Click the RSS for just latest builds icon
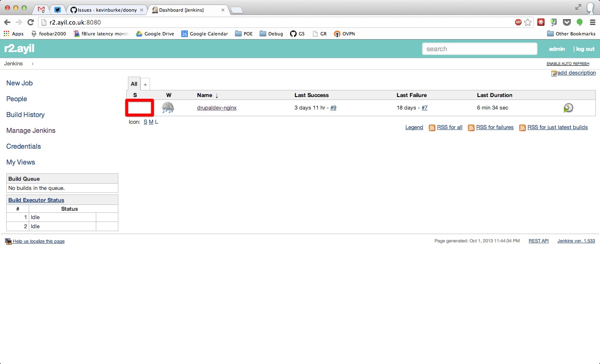Viewport: 600px width, 364px height. pyautogui.click(x=522, y=128)
